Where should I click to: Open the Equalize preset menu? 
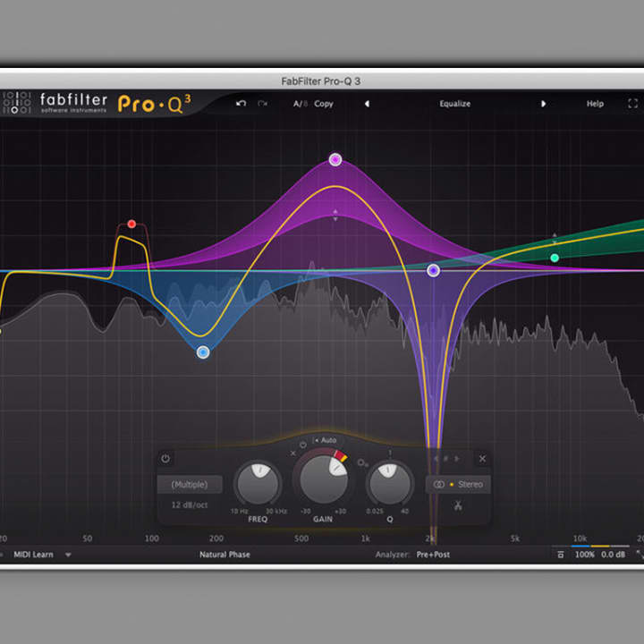click(454, 104)
